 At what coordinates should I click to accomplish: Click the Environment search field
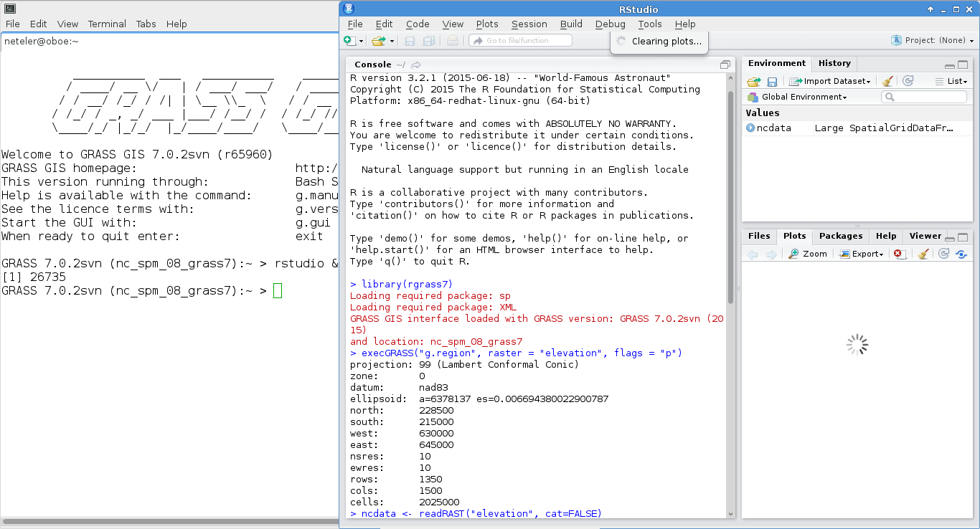924,97
